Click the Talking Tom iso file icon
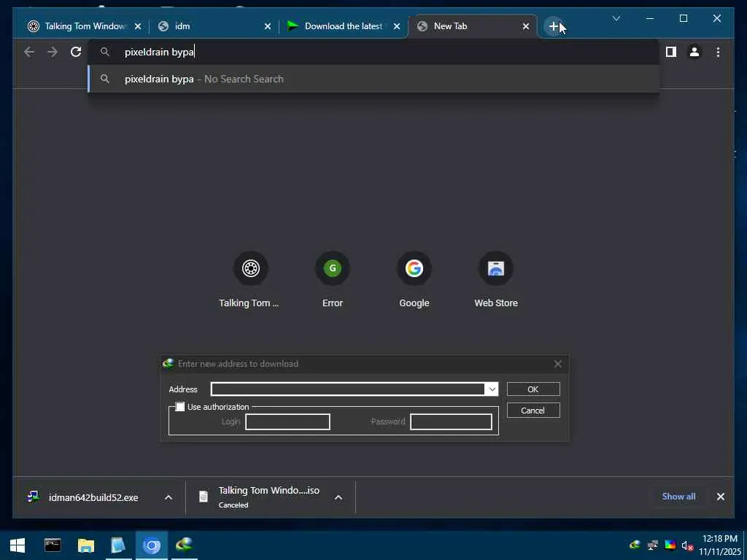The image size is (747, 560). [204, 497]
